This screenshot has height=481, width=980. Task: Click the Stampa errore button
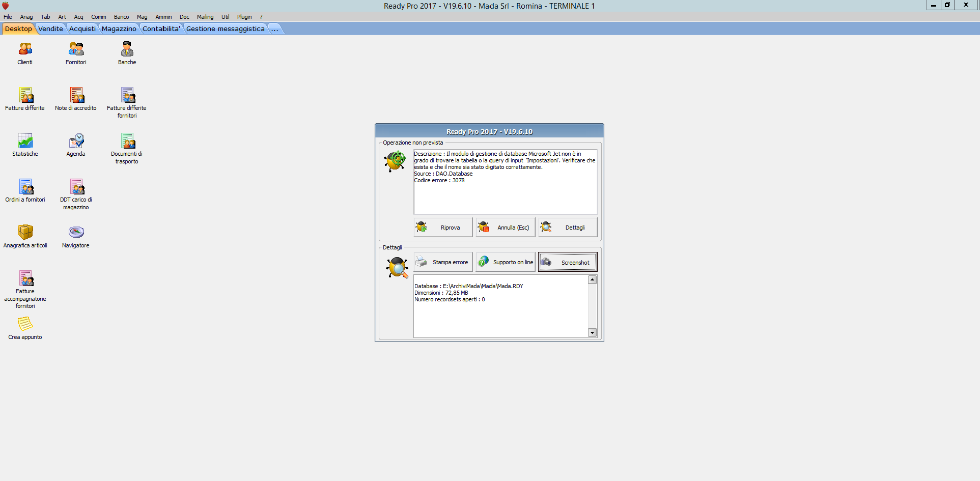point(443,262)
